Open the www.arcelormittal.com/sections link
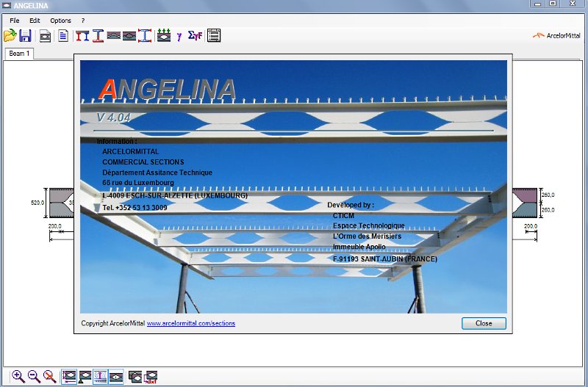This screenshot has height=387, width=588. [x=191, y=323]
